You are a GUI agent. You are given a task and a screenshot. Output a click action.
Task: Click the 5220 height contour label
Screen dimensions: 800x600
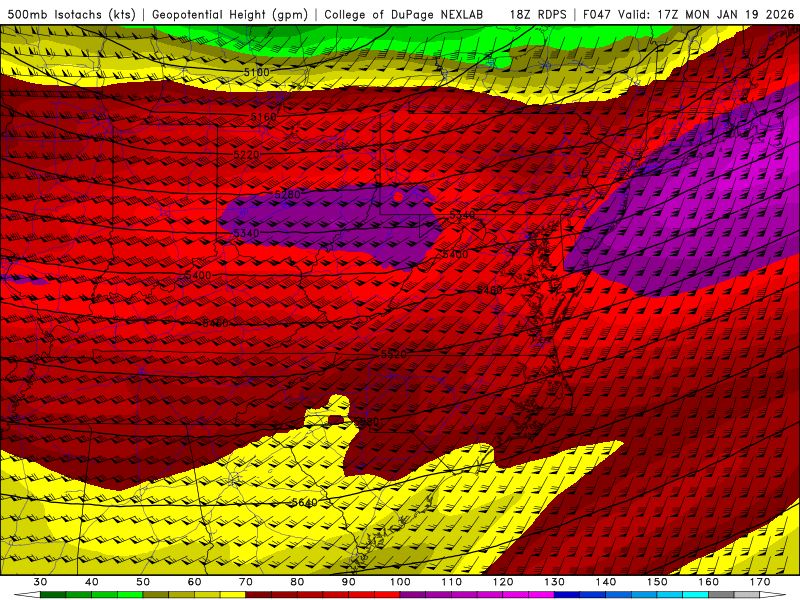click(x=246, y=155)
